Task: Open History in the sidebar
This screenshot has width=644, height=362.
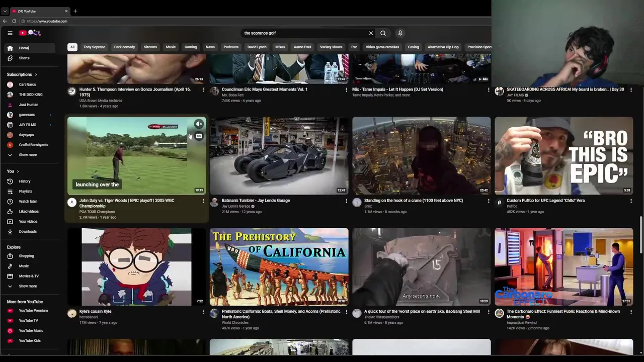Action: (31, 182)
